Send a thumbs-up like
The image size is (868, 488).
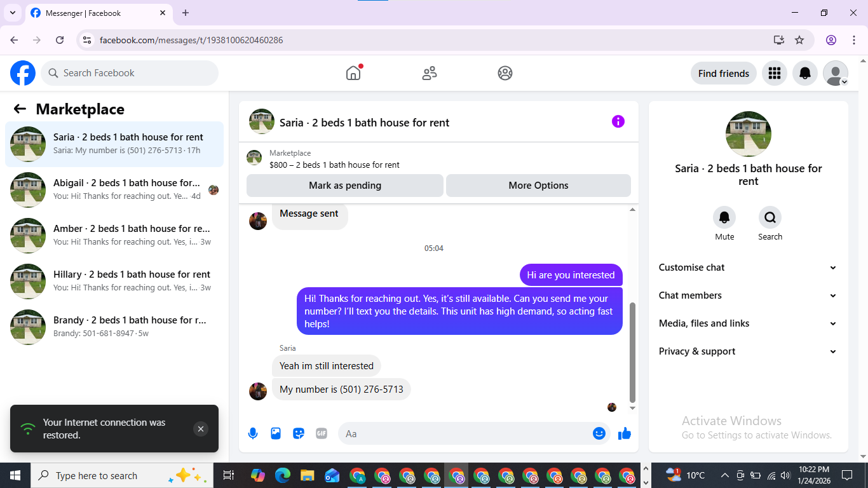(x=625, y=433)
